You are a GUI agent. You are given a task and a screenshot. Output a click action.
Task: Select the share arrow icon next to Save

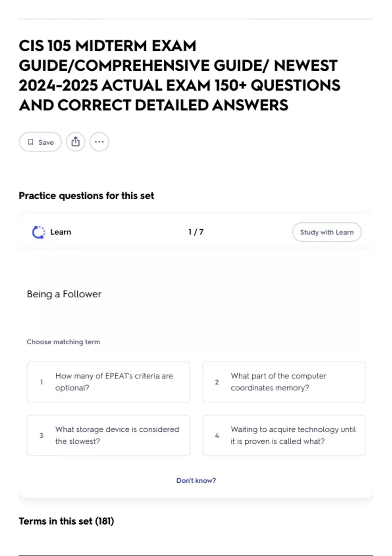point(76,141)
